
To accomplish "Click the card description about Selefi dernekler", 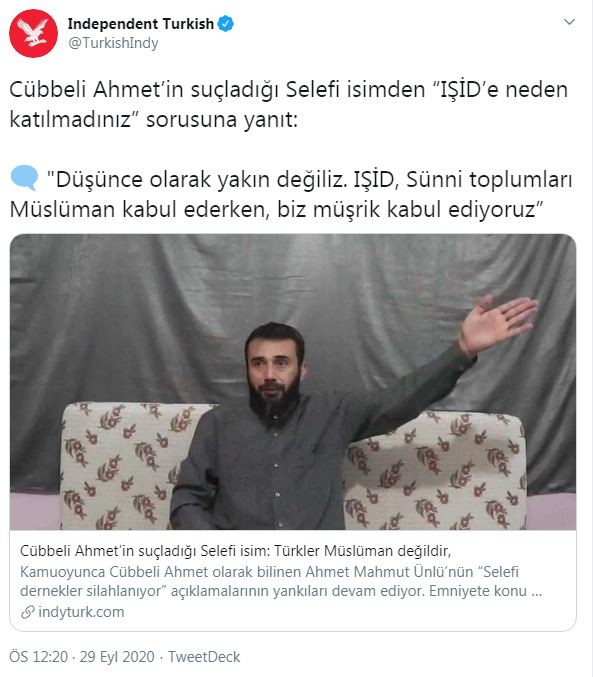I will click(x=281, y=581).
